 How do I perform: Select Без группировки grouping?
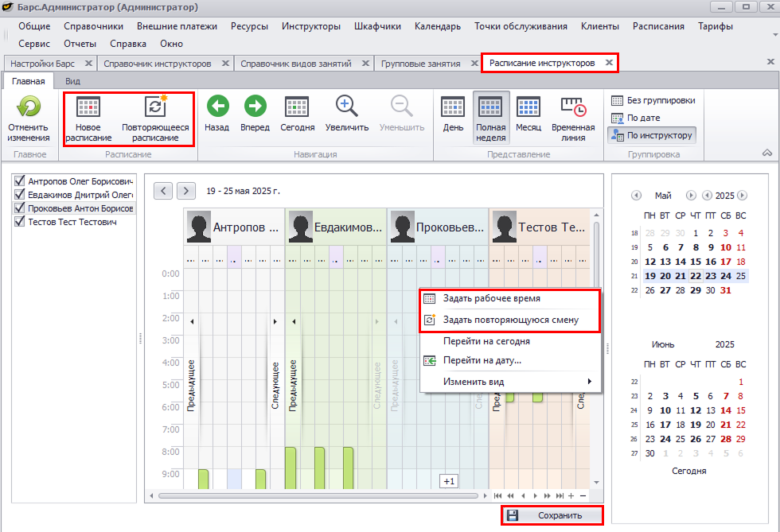point(653,100)
